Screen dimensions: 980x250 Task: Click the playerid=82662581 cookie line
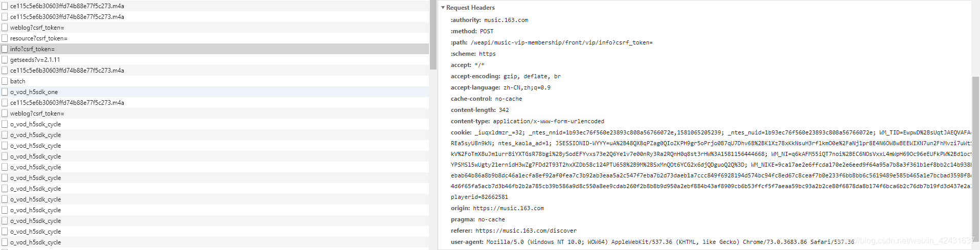[480, 197]
